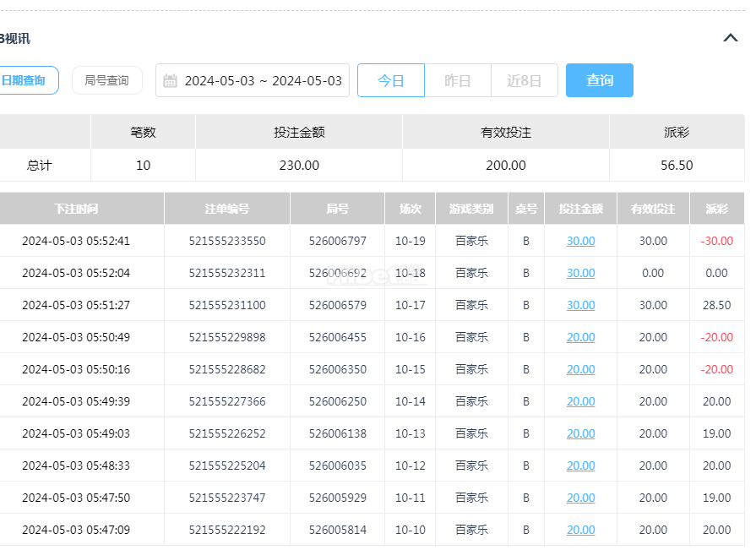The image size is (756, 550).
Task: Open the 30.00 bet link for round 10-17
Action: (580, 305)
